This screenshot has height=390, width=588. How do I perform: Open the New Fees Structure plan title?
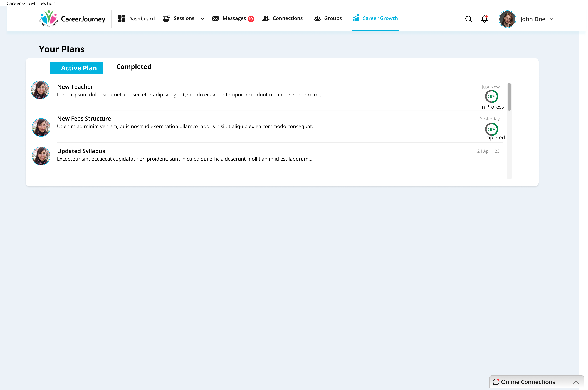click(x=84, y=119)
